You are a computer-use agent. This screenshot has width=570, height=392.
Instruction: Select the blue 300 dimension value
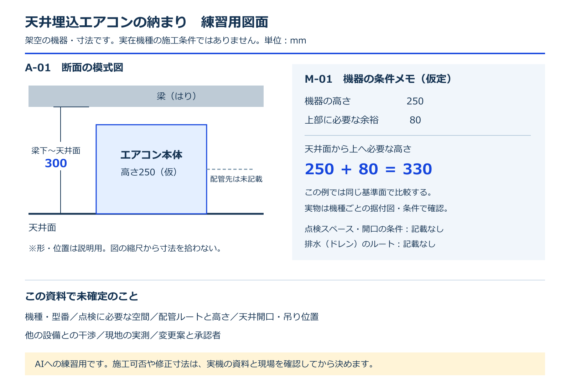56,163
